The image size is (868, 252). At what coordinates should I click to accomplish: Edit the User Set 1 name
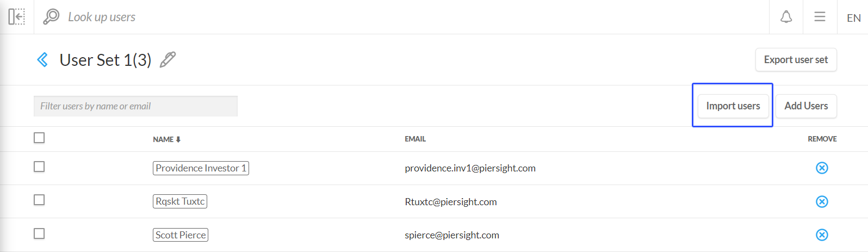pyautogui.click(x=168, y=59)
